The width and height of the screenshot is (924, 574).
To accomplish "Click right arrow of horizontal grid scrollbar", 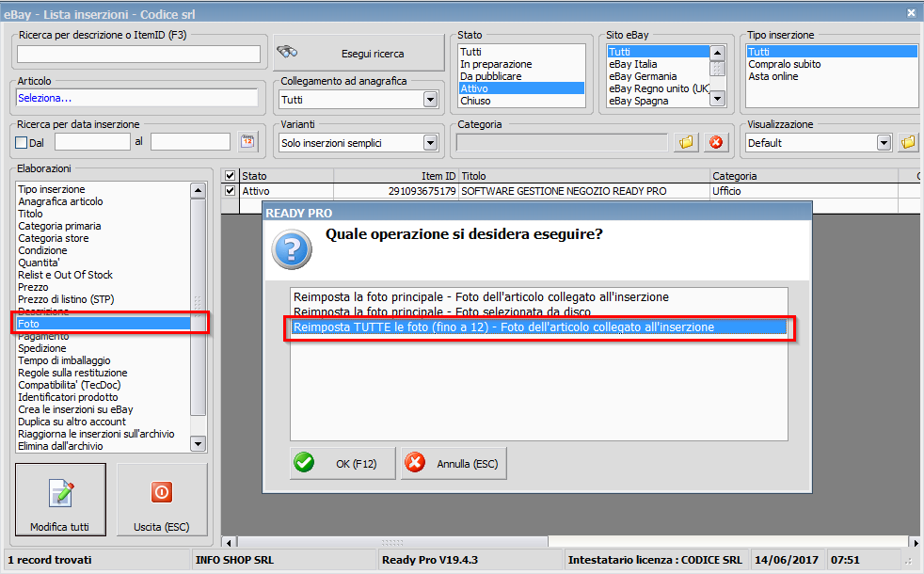I will coord(914,542).
